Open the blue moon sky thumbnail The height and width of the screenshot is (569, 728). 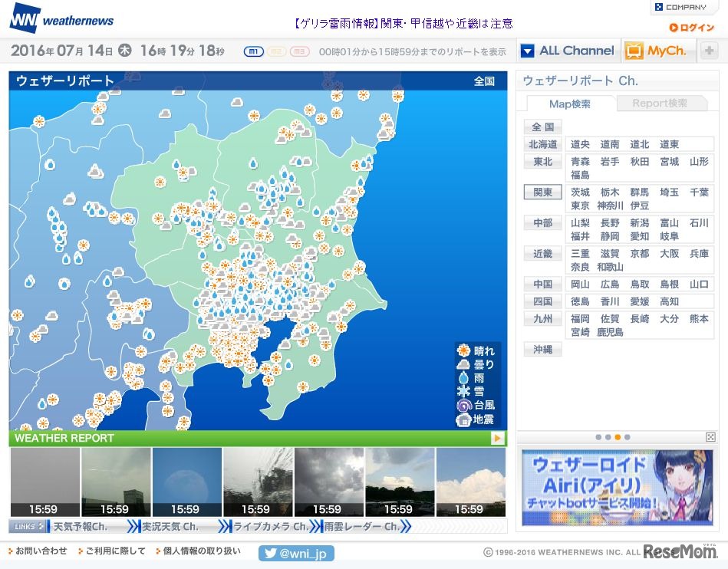click(x=186, y=482)
